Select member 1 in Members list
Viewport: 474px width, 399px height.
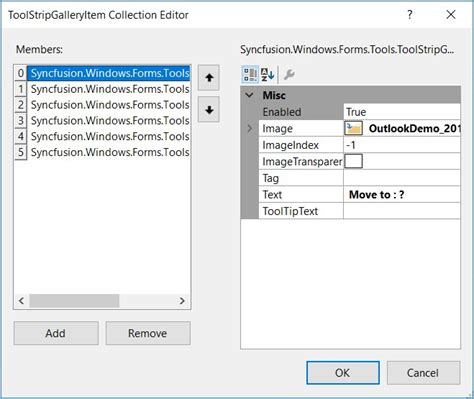pos(102,89)
